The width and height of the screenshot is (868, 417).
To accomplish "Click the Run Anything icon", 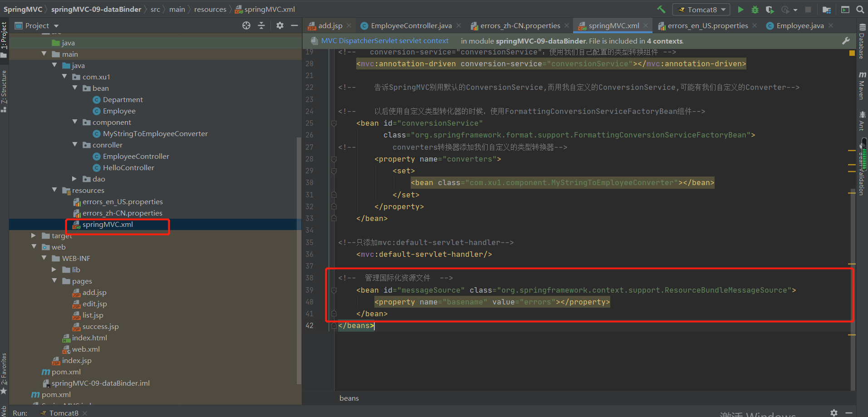I will (845, 10).
